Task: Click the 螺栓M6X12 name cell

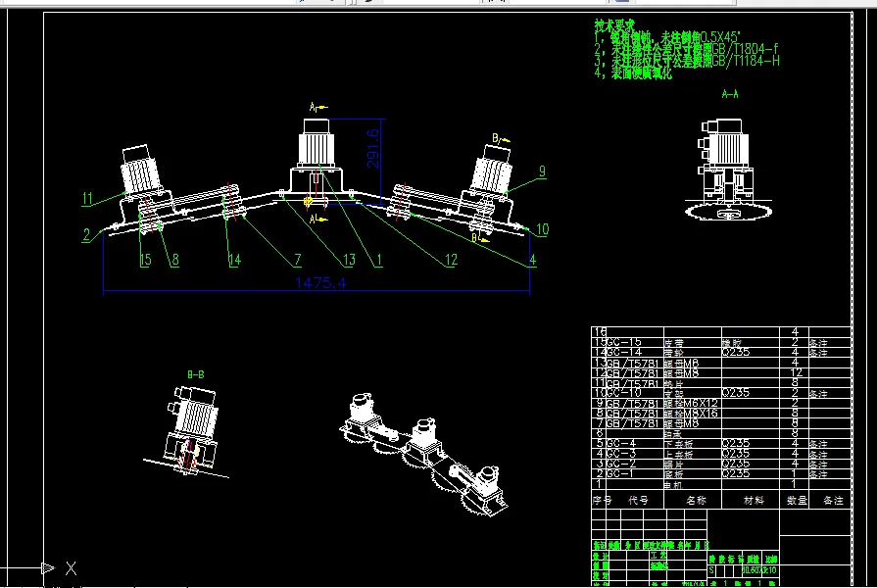Action: tap(693, 403)
